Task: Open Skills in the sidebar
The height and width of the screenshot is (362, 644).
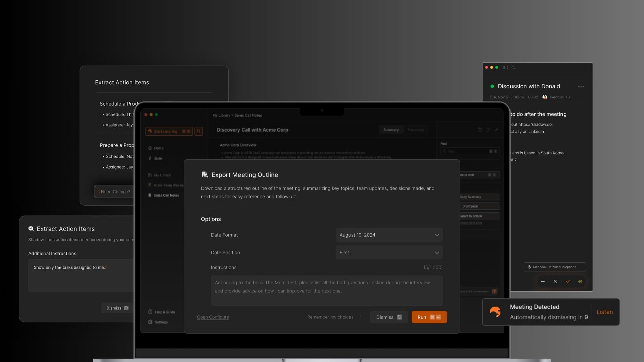Action: coord(158,158)
